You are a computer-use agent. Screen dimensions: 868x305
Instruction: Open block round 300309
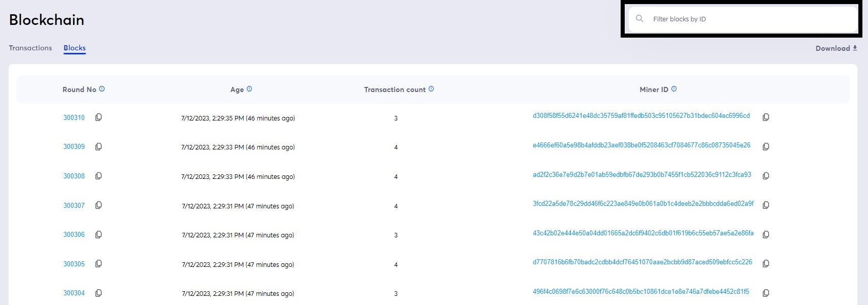coord(74,147)
